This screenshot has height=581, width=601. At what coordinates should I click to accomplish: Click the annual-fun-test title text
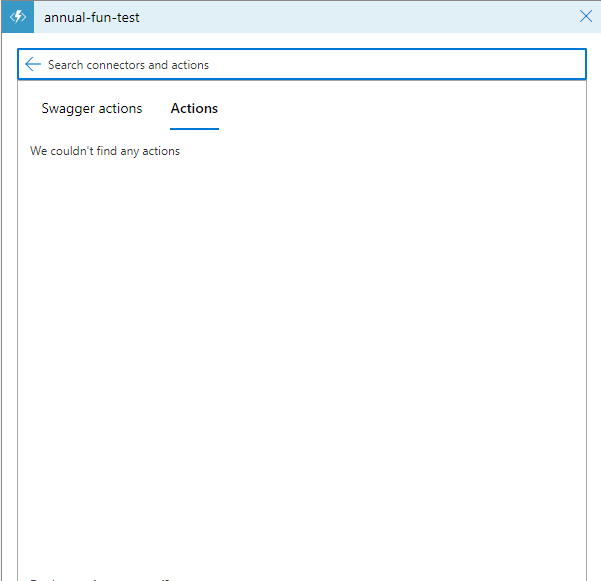point(92,18)
